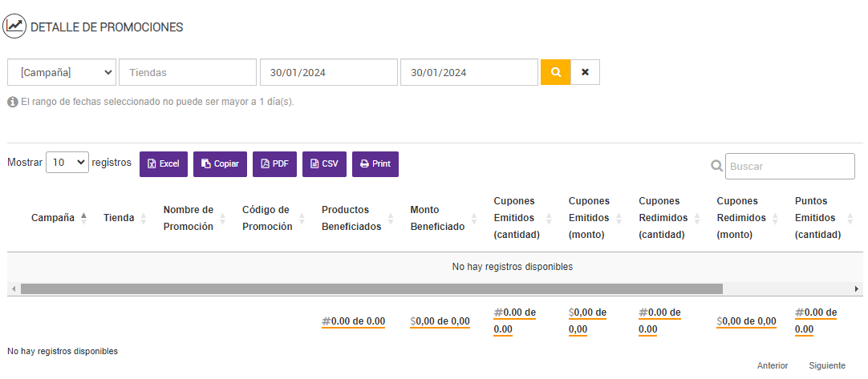The height and width of the screenshot is (379, 868).
Task: Click the magnifier icon beside Buscar field
Action: [717, 166]
